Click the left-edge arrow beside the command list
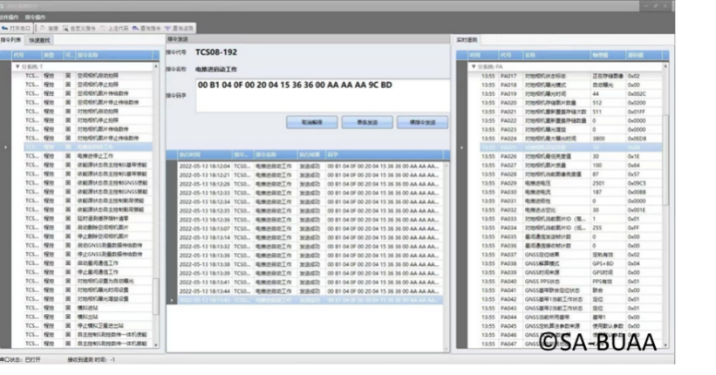Image resolution: width=716 pixels, height=375 pixels. tap(5, 147)
